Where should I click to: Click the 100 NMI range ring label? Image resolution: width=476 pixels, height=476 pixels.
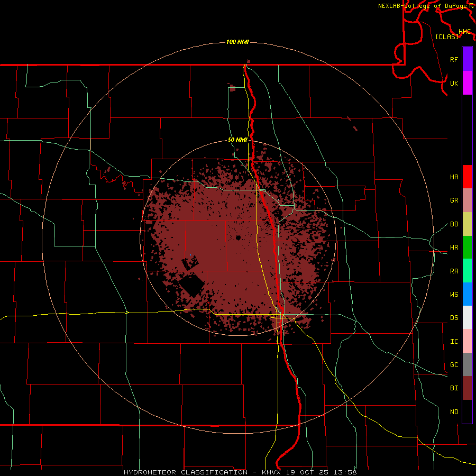click(237, 42)
